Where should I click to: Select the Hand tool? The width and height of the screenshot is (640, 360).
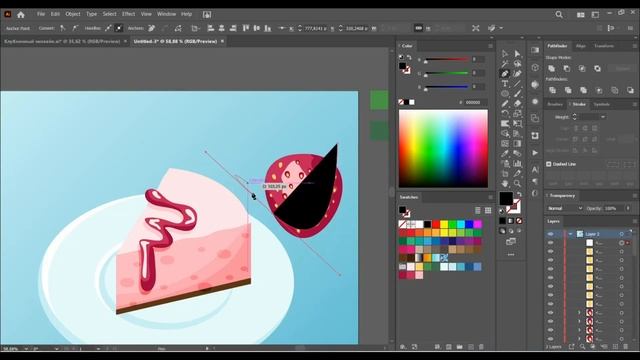[x=505, y=184]
